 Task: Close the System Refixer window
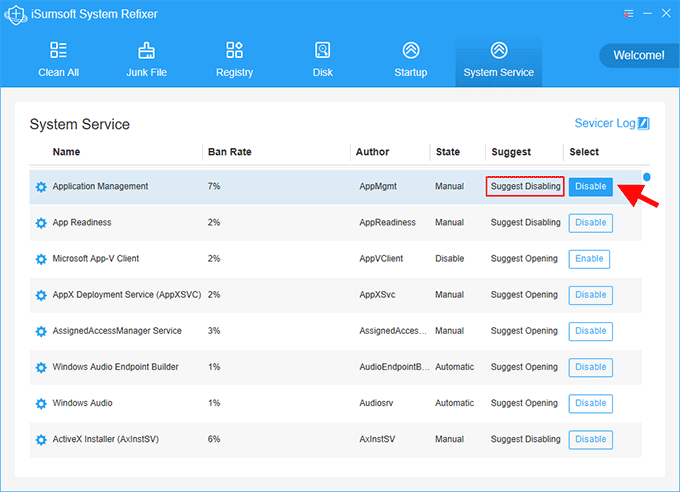tap(666, 14)
